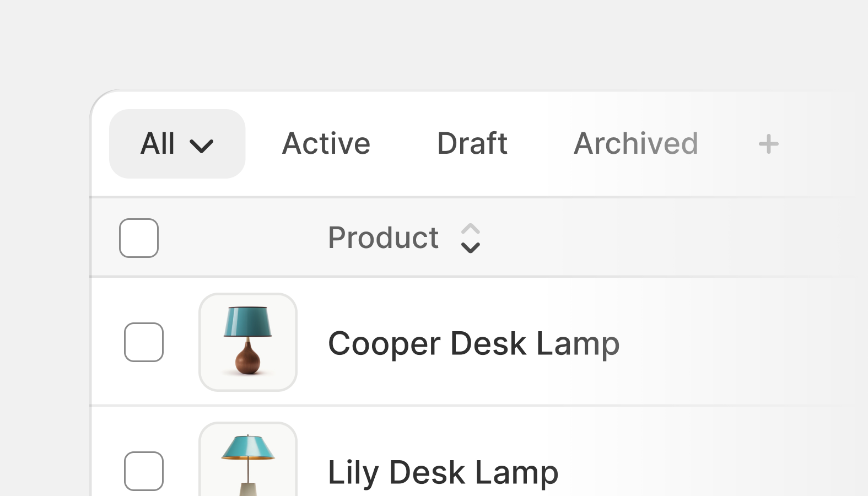
Task: Open the All view dropdown pill
Action: coord(177,144)
